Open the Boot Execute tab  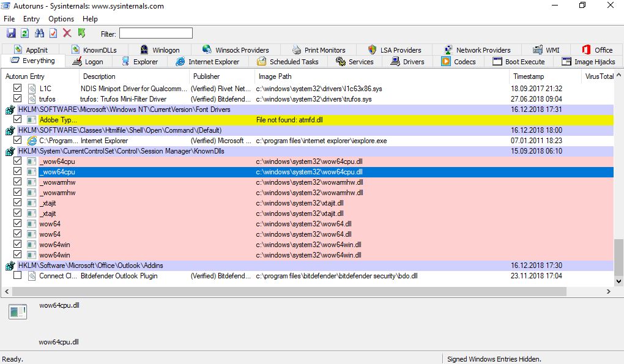[x=519, y=62]
